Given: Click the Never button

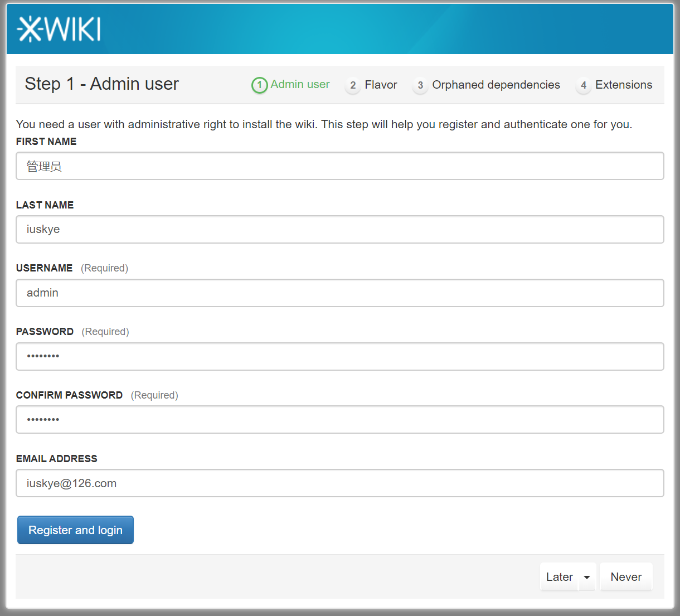Looking at the screenshot, I should coord(626,577).
